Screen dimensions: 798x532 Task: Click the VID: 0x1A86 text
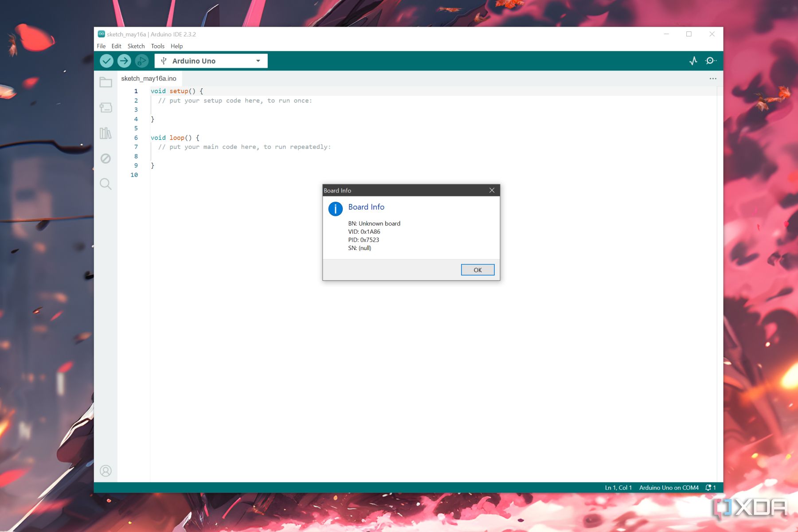click(364, 231)
